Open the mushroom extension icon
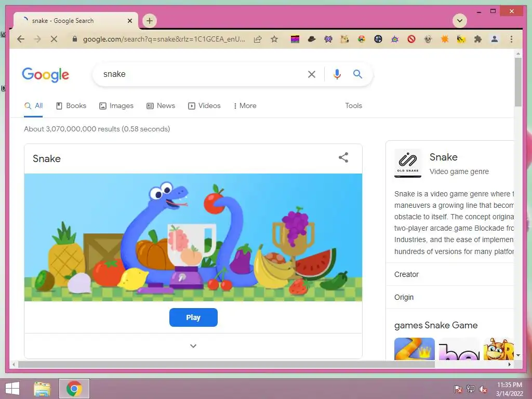The height and width of the screenshot is (399, 532). [362, 39]
